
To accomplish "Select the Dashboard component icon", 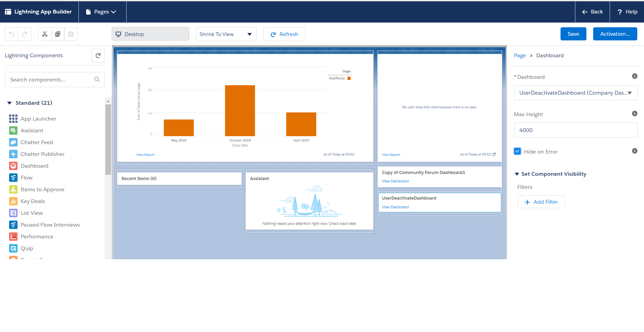I will click(13, 166).
